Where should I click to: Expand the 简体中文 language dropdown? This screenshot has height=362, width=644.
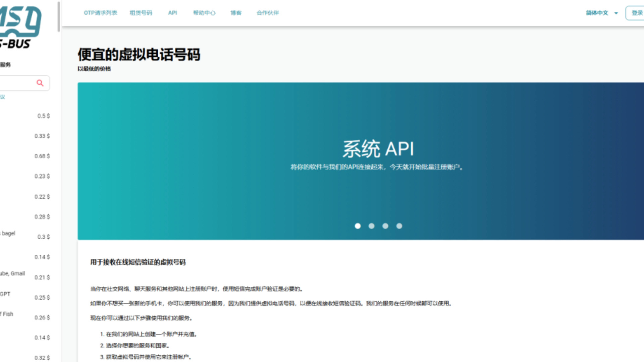602,13
